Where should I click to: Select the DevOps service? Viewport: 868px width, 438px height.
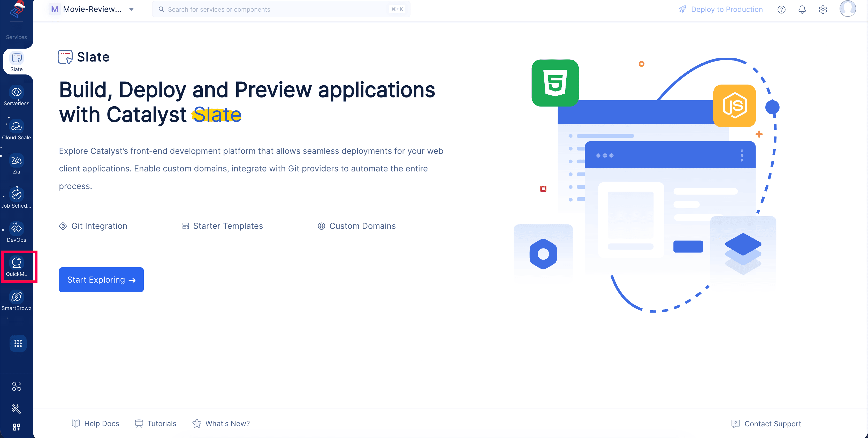pyautogui.click(x=17, y=232)
